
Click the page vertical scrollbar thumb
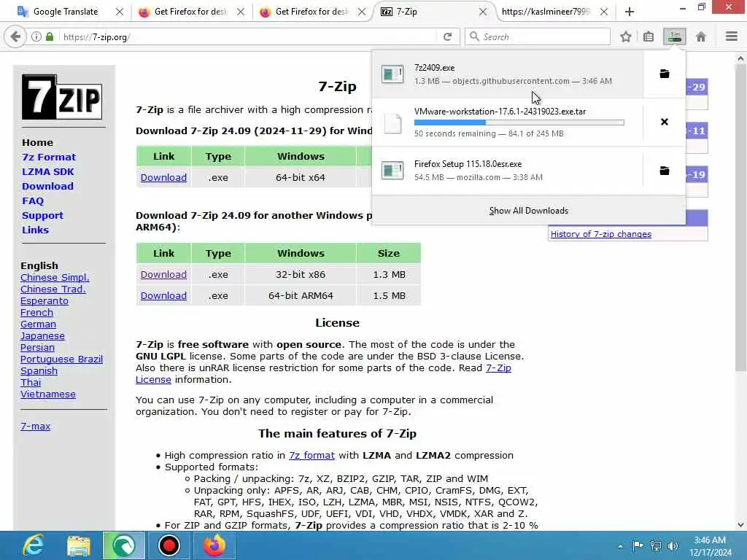pos(740,217)
